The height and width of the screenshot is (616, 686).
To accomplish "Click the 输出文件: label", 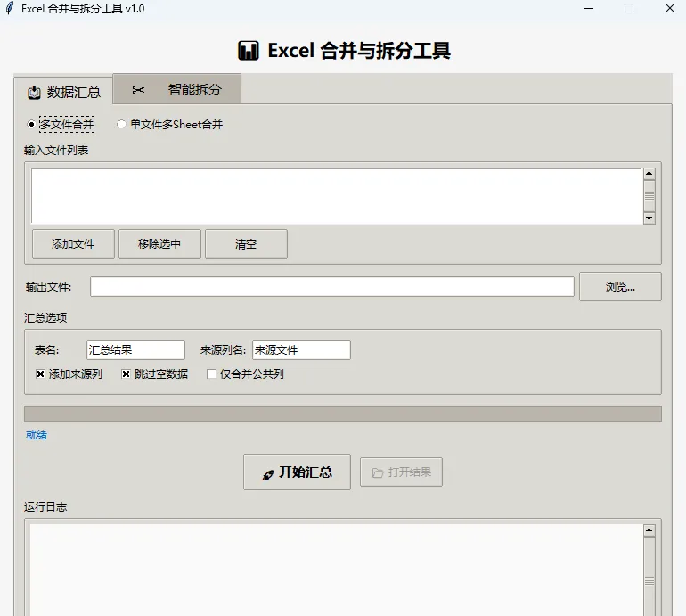I will pyautogui.click(x=49, y=287).
